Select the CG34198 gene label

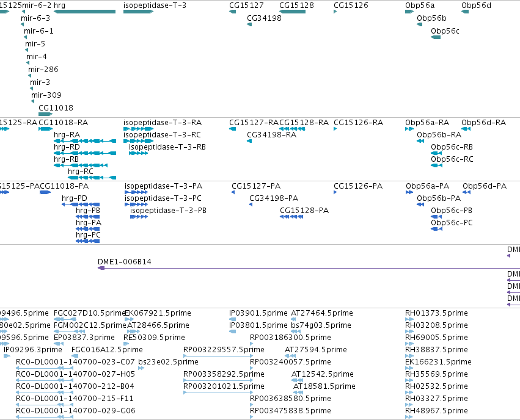[265, 18]
